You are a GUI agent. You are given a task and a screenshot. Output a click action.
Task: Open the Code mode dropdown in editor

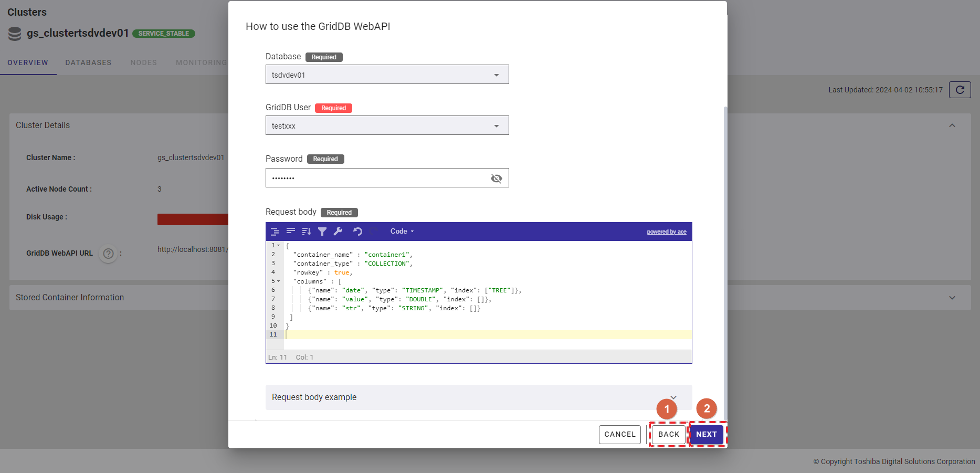coord(402,232)
